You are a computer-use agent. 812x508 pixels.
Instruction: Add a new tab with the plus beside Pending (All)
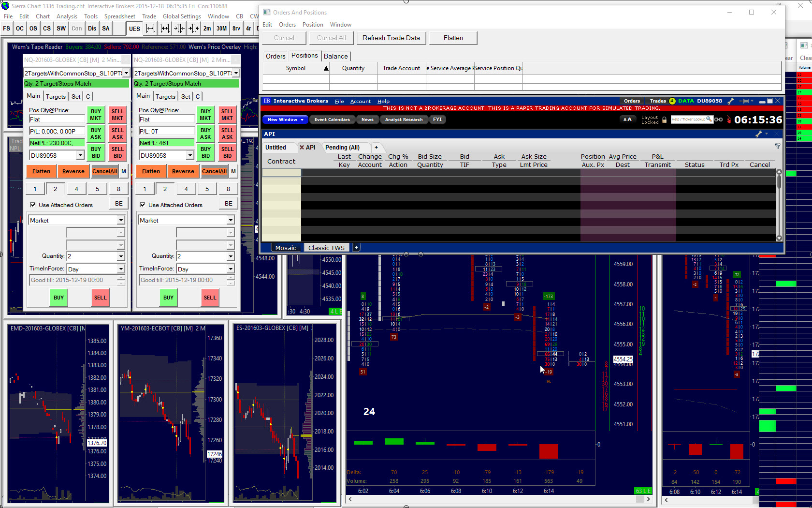pos(376,148)
